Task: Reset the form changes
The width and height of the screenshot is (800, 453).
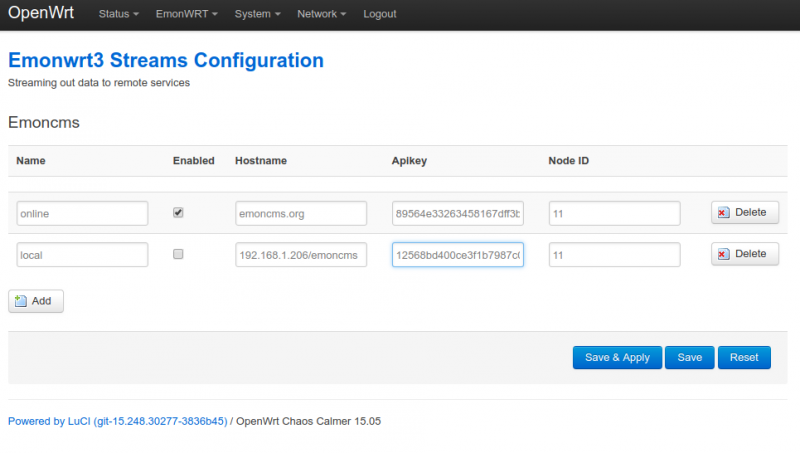Action: pos(743,358)
